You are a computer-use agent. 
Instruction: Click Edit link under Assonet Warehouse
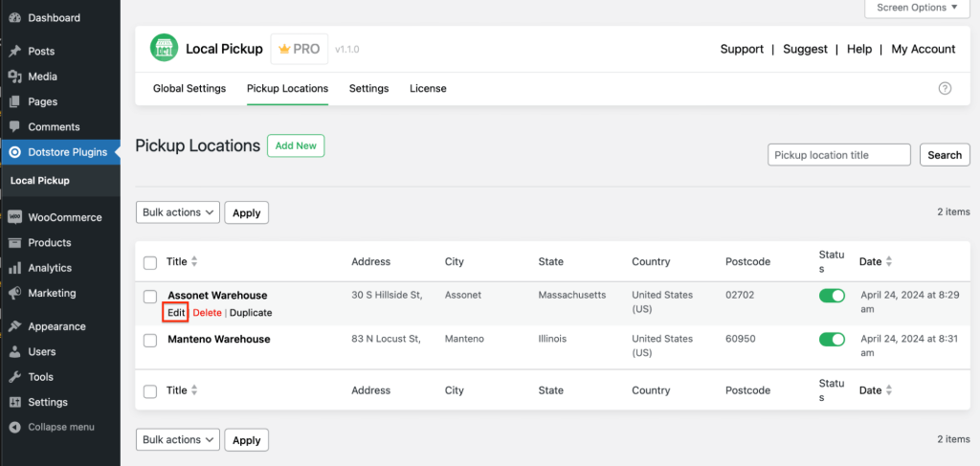coord(176,313)
